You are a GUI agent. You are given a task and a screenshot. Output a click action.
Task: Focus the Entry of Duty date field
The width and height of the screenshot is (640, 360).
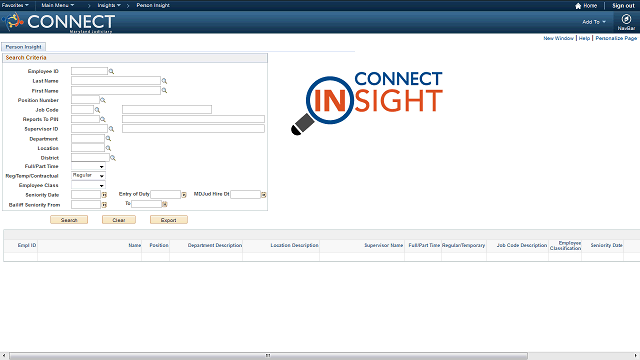[x=165, y=195]
